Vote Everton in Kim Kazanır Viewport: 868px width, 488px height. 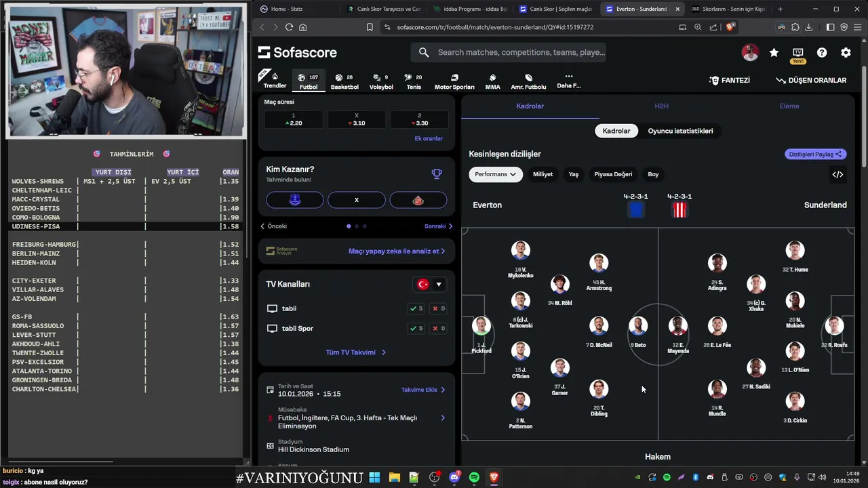tap(295, 200)
